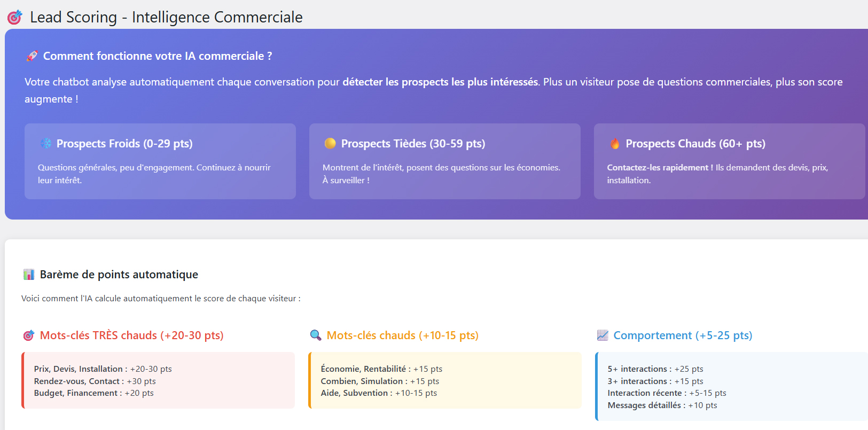This screenshot has width=868, height=430.
Task: Click the row Rendez-vous, Contact : +30 pts
Action: point(95,381)
